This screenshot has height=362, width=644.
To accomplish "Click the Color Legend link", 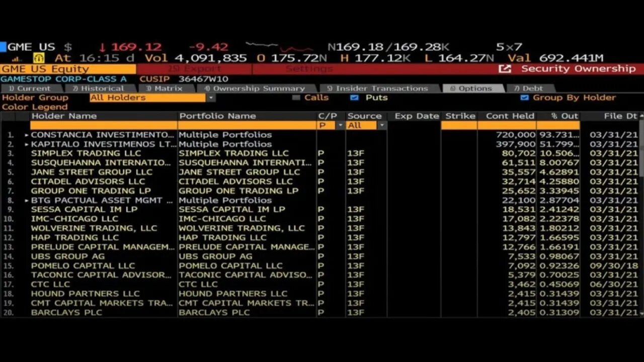I will click(x=35, y=107).
